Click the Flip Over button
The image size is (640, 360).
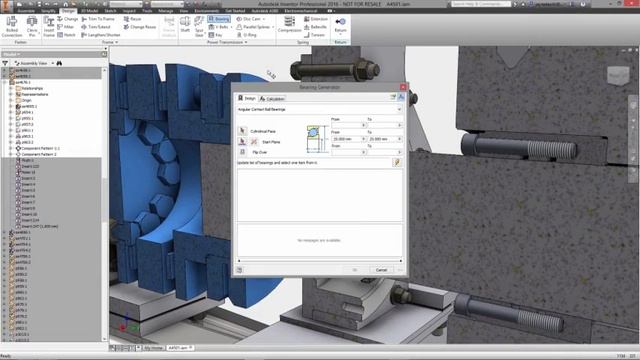242,152
